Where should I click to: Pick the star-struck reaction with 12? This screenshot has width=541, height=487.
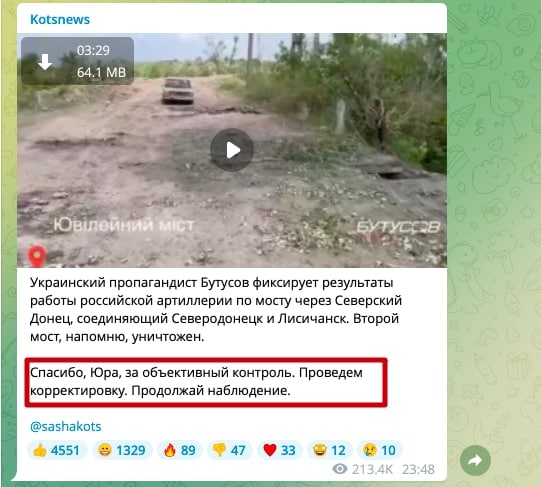(x=329, y=450)
